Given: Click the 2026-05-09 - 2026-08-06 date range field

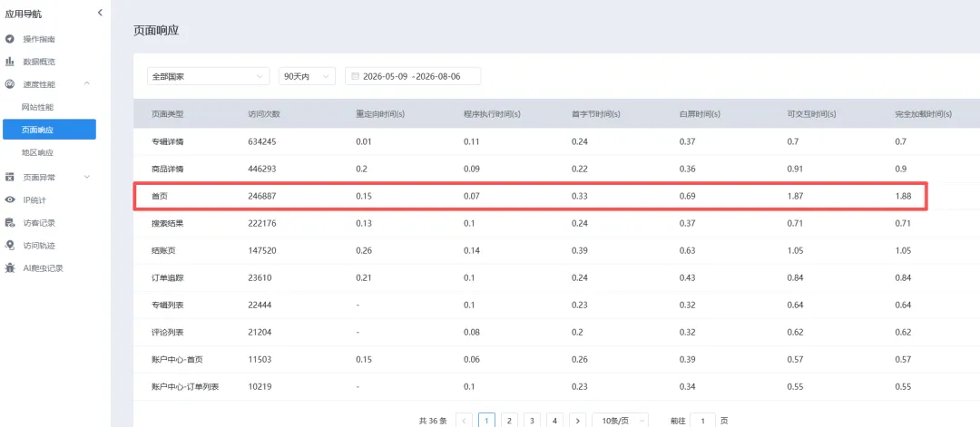Looking at the screenshot, I should (413, 76).
